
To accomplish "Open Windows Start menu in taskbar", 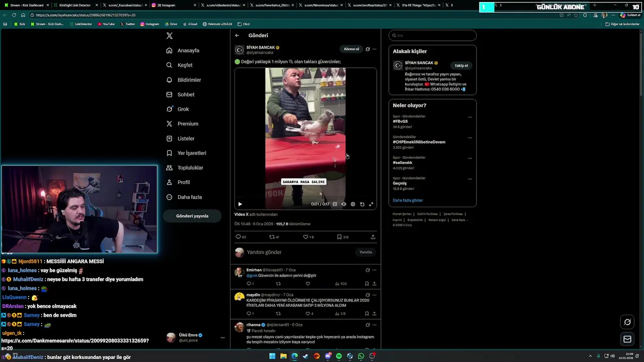I will tap(272, 356).
